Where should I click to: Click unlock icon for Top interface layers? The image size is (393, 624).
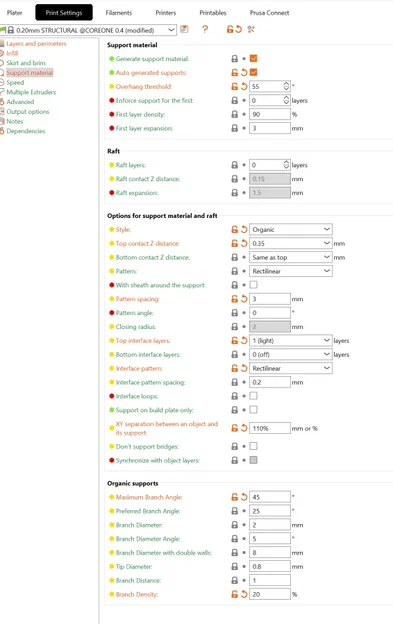click(x=235, y=341)
